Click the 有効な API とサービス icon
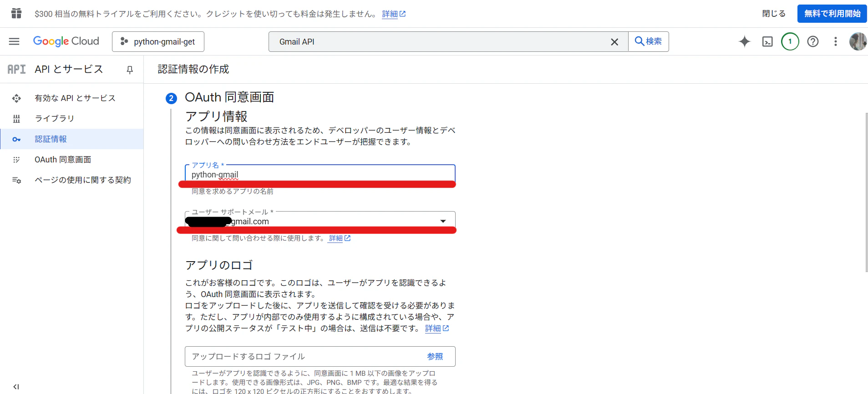 click(16, 98)
